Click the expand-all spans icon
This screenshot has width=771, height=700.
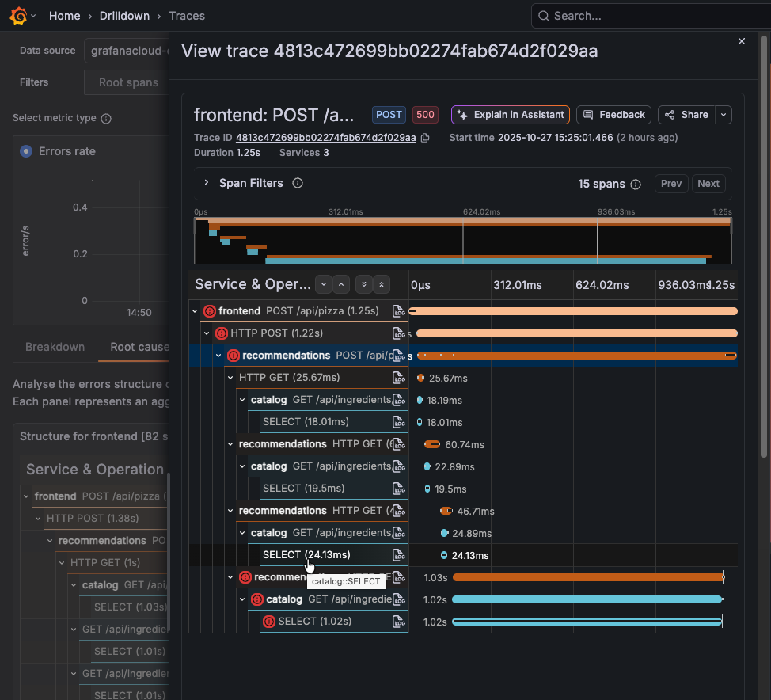click(364, 284)
